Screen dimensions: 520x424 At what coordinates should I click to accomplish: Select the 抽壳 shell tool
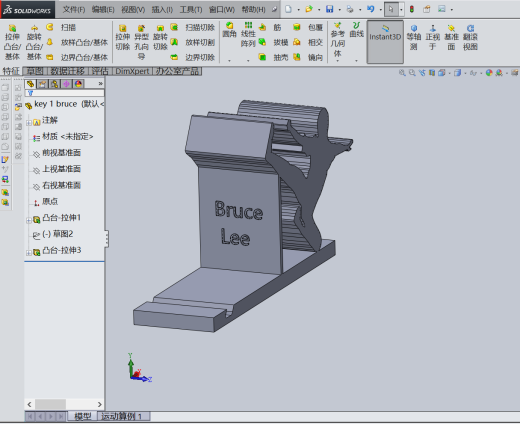(x=273, y=57)
